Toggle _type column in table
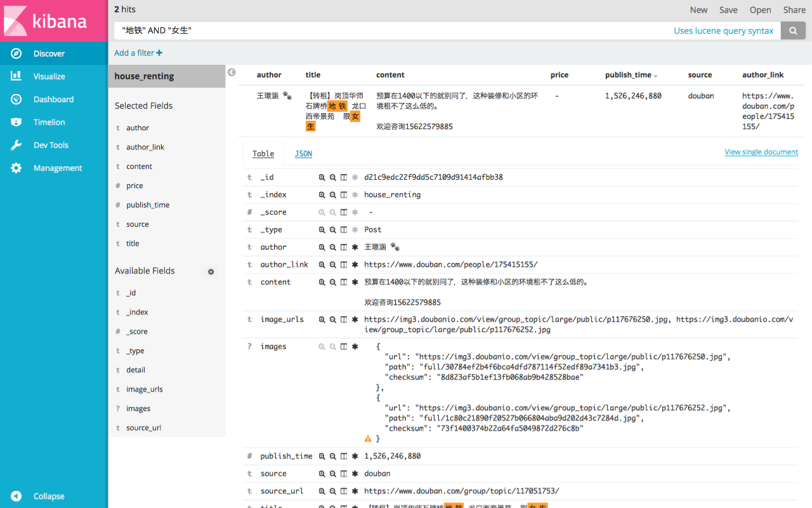Viewport: 812px width, 508px height. [x=344, y=230]
